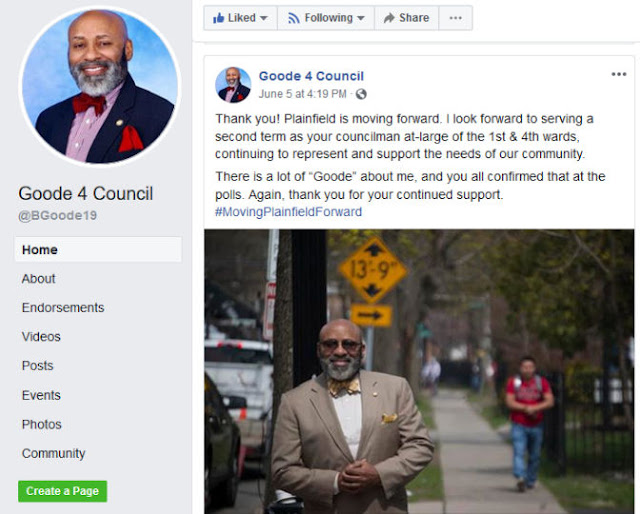Expand the Following dropdown arrow
Image resolution: width=640 pixels, height=514 pixels.
coord(360,18)
